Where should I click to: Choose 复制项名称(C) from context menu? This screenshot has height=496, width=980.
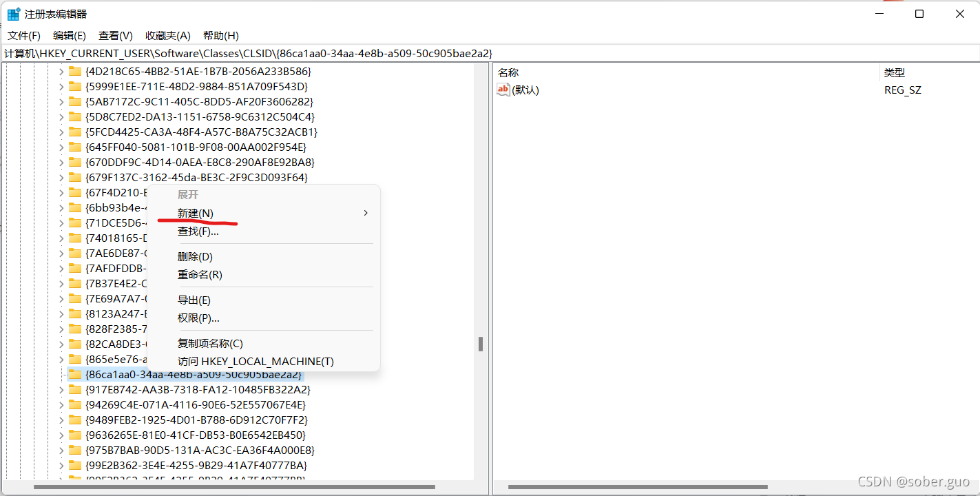click(x=264, y=343)
